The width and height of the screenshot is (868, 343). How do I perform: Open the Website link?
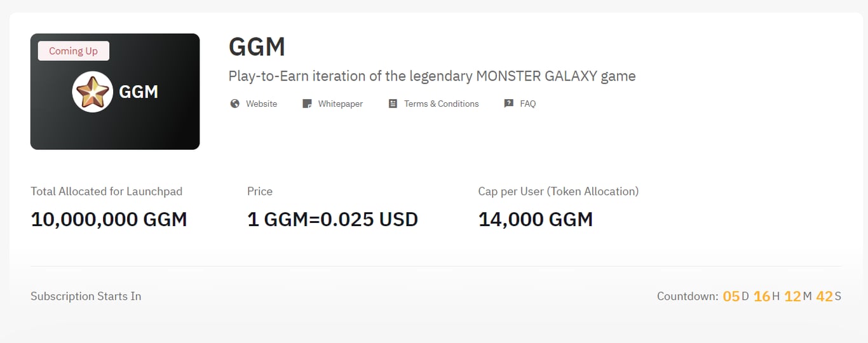click(x=261, y=104)
